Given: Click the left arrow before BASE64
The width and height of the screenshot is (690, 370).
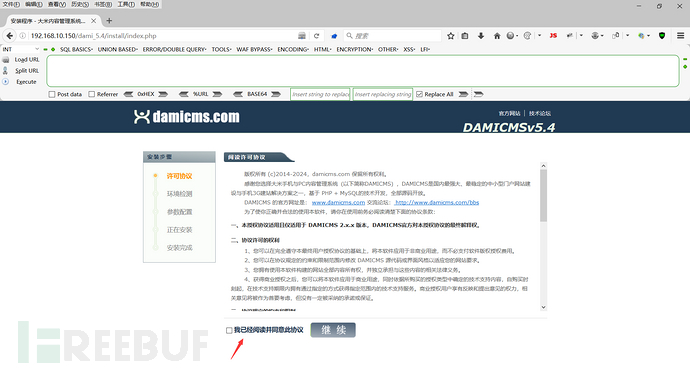Looking at the screenshot, I should click(238, 94).
